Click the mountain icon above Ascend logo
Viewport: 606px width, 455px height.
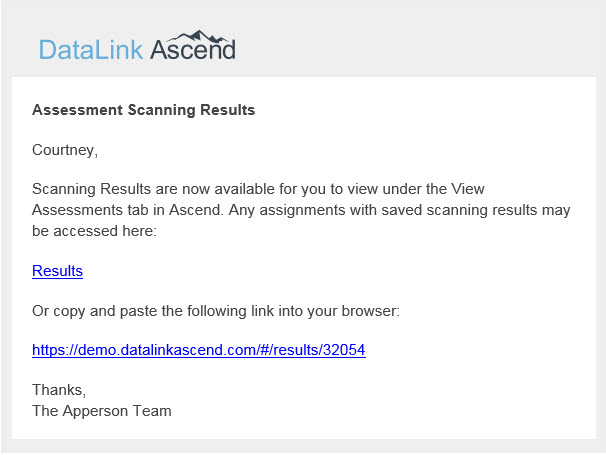point(205,35)
